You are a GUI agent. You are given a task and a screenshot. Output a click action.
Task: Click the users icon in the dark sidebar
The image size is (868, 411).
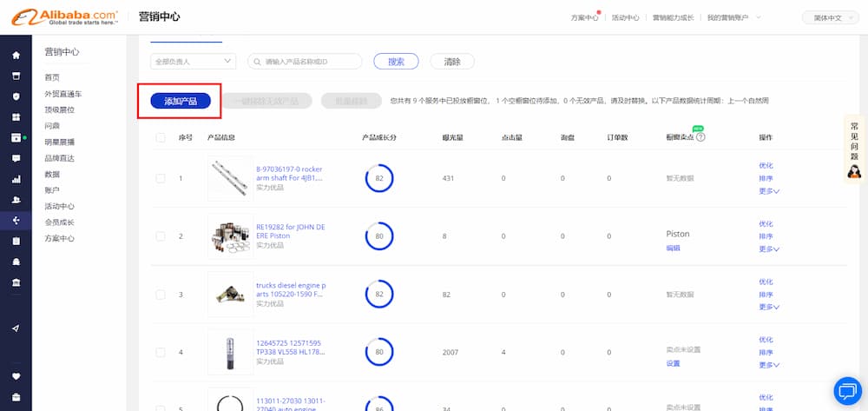tap(16, 200)
